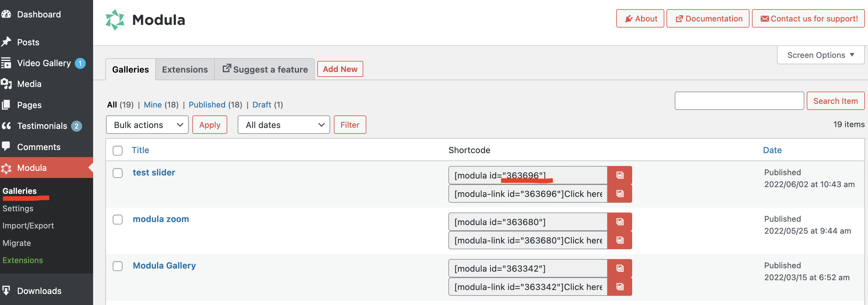
Task: Open Galleries in Modula submenu
Action: point(20,191)
